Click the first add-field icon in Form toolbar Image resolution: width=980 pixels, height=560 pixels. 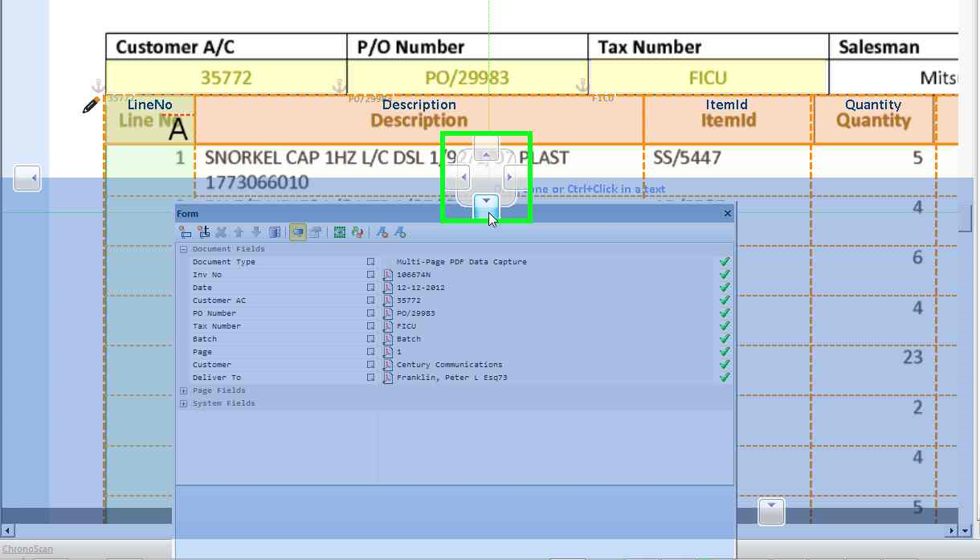[186, 232]
